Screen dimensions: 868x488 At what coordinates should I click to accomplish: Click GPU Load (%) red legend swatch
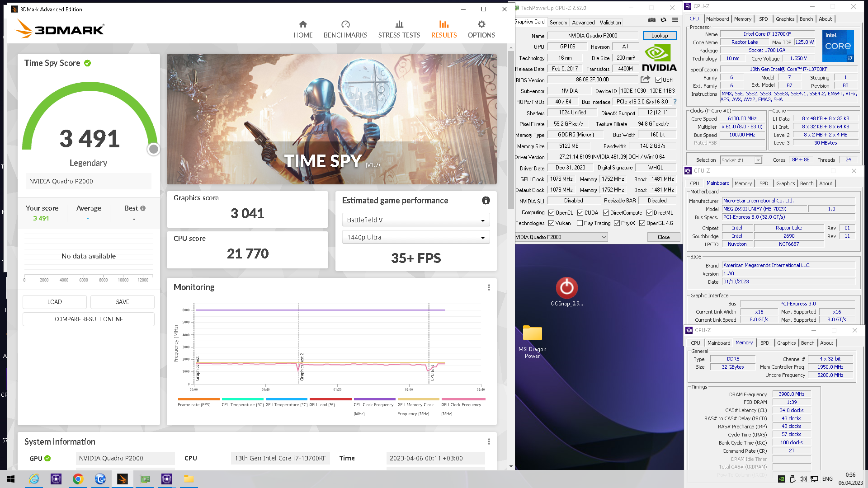[330, 399]
